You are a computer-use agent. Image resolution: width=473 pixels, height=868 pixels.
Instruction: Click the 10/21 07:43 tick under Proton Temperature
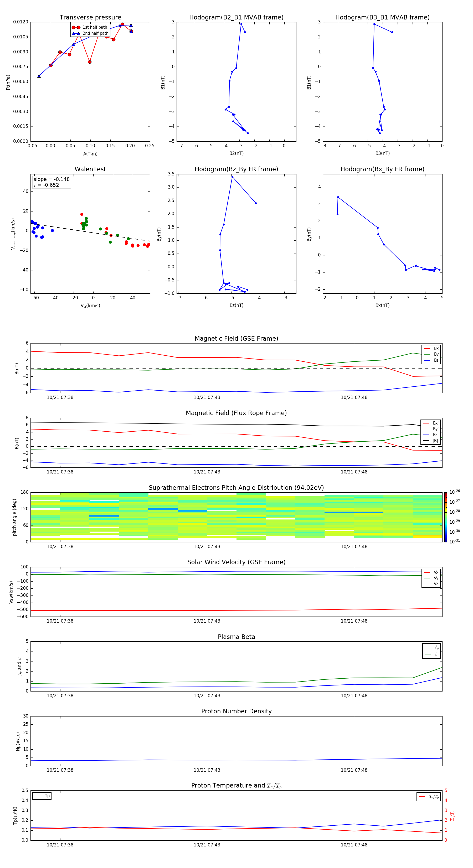point(207,845)
